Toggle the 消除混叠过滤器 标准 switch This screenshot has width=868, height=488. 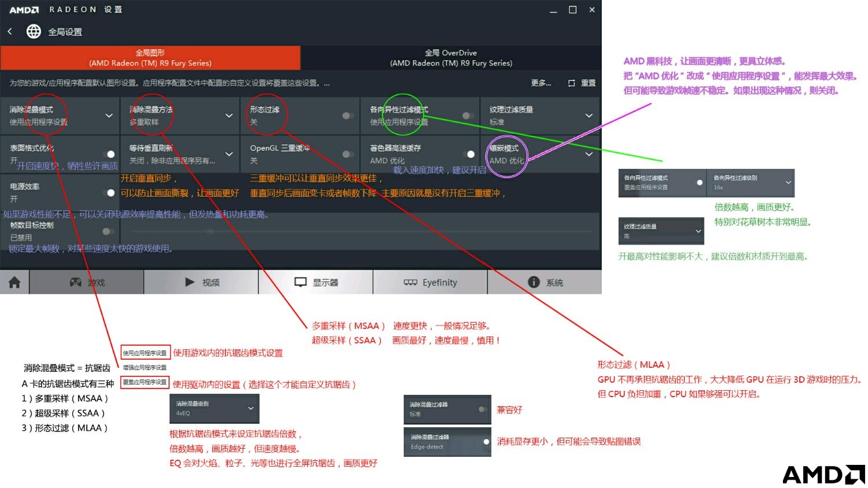point(483,409)
